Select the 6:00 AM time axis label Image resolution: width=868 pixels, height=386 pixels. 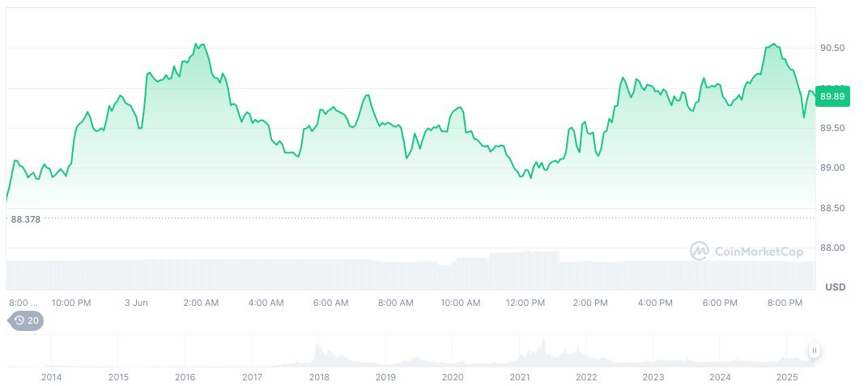[x=330, y=303]
